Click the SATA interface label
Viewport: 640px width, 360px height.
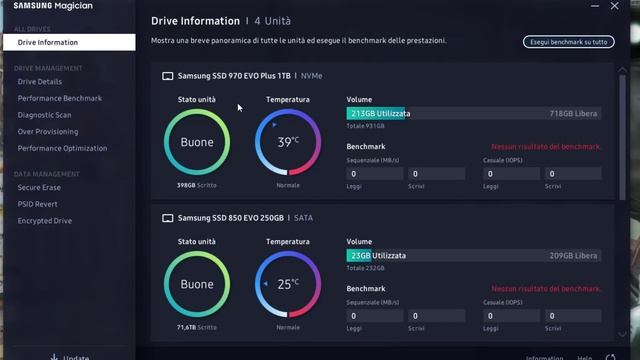303,218
